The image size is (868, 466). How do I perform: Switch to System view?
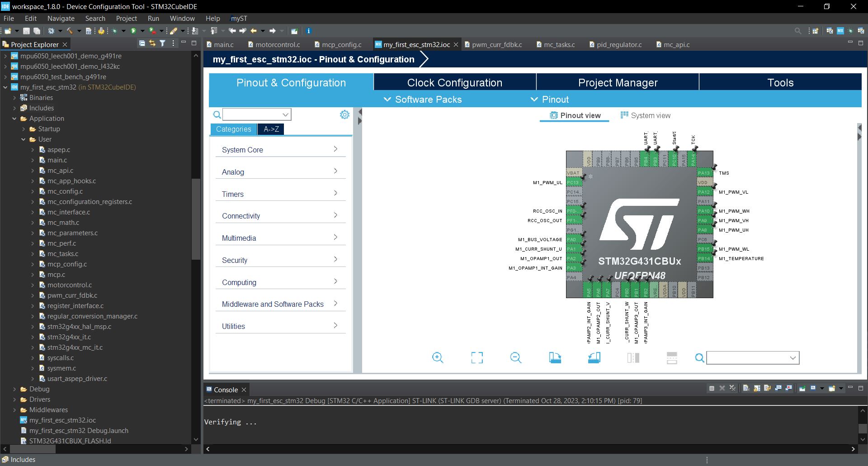click(646, 115)
